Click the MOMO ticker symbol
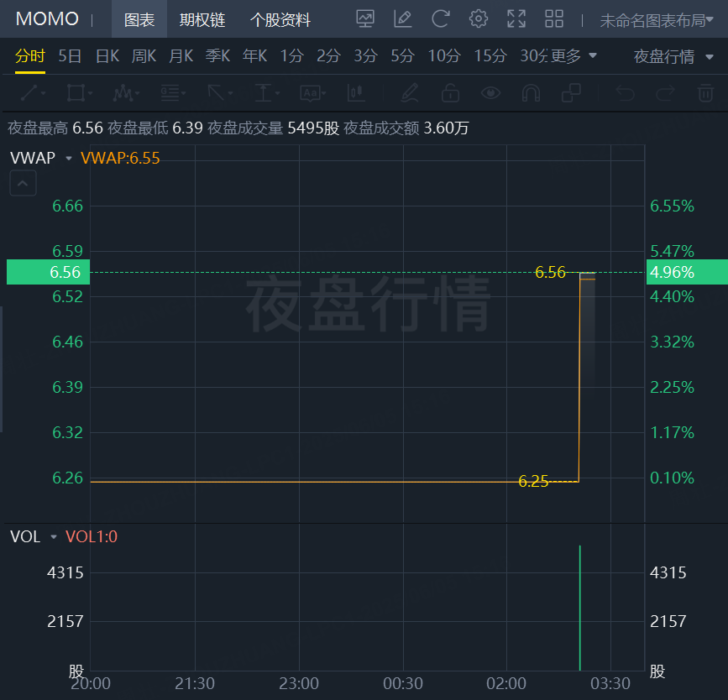 [x=47, y=19]
